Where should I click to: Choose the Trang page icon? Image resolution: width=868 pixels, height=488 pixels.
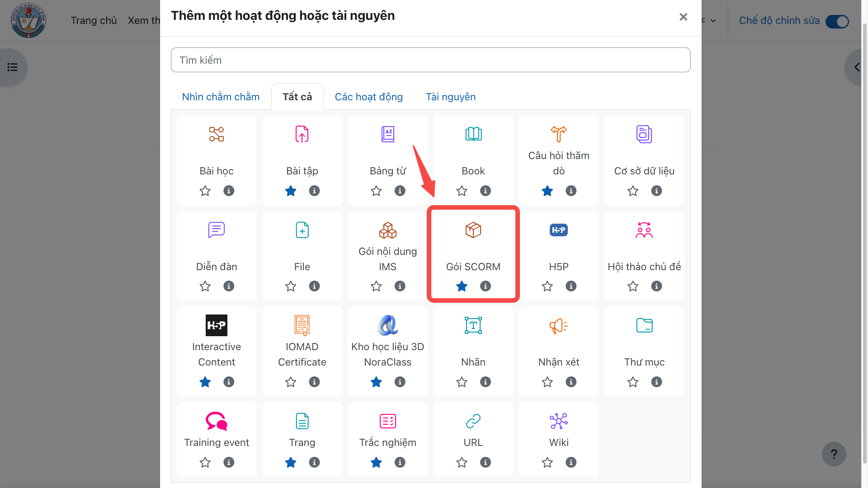(x=302, y=421)
